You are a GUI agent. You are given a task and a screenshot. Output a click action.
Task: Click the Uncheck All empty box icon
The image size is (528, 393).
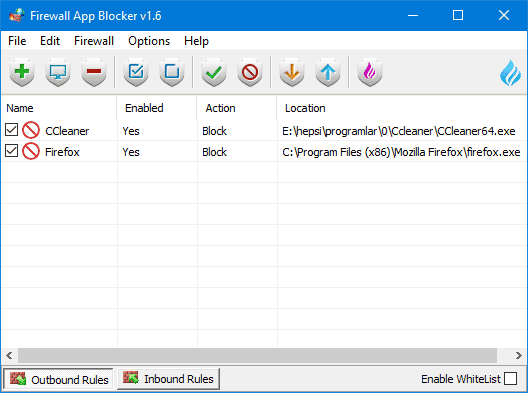pos(172,72)
